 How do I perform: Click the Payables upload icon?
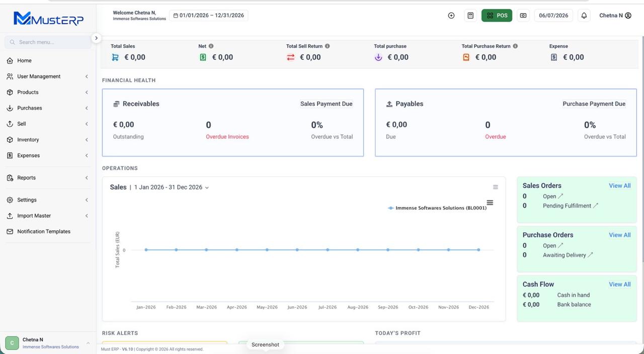(x=389, y=104)
